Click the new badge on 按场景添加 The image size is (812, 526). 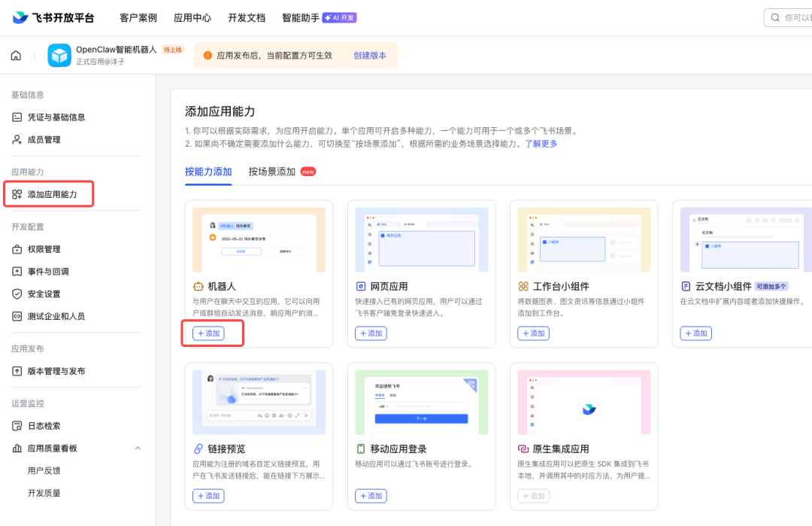(308, 172)
